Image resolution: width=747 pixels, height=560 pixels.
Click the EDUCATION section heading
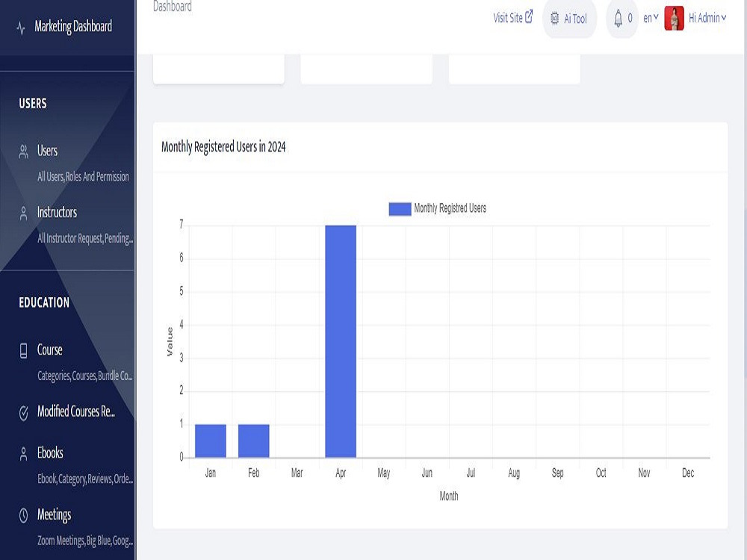(x=44, y=302)
